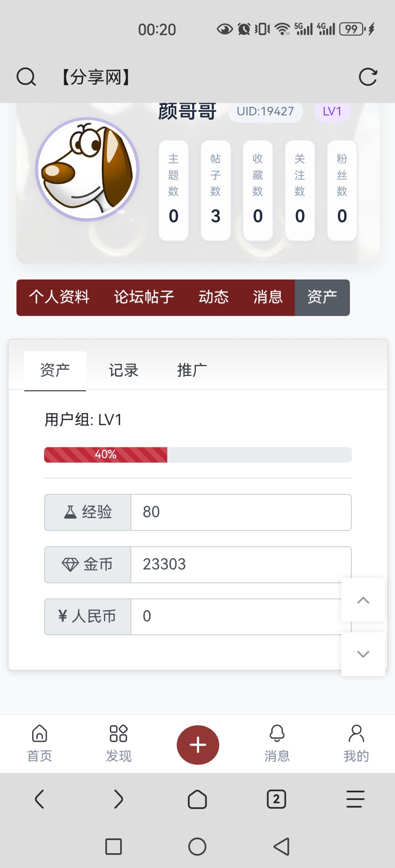
Task: Click the chevron-up floating button
Action: (x=363, y=600)
